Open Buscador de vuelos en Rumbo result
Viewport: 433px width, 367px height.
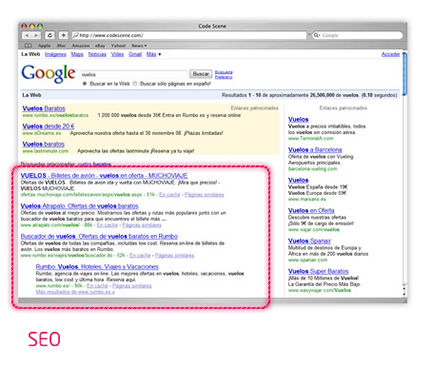coord(99,236)
